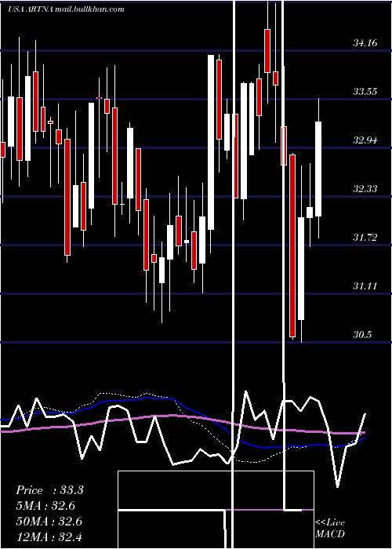The width and height of the screenshot is (392, 549).
Task: Click the 33.55 price axis label
Action: click(365, 92)
